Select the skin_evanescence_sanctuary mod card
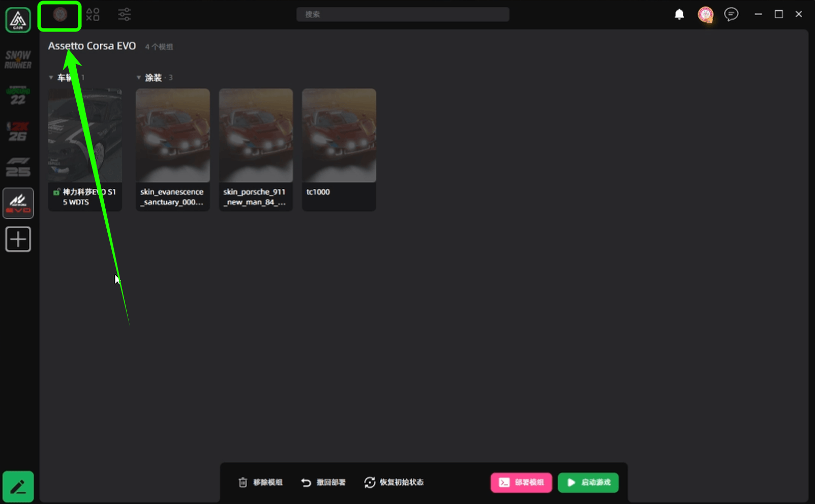This screenshot has height=504, width=815. (173, 149)
